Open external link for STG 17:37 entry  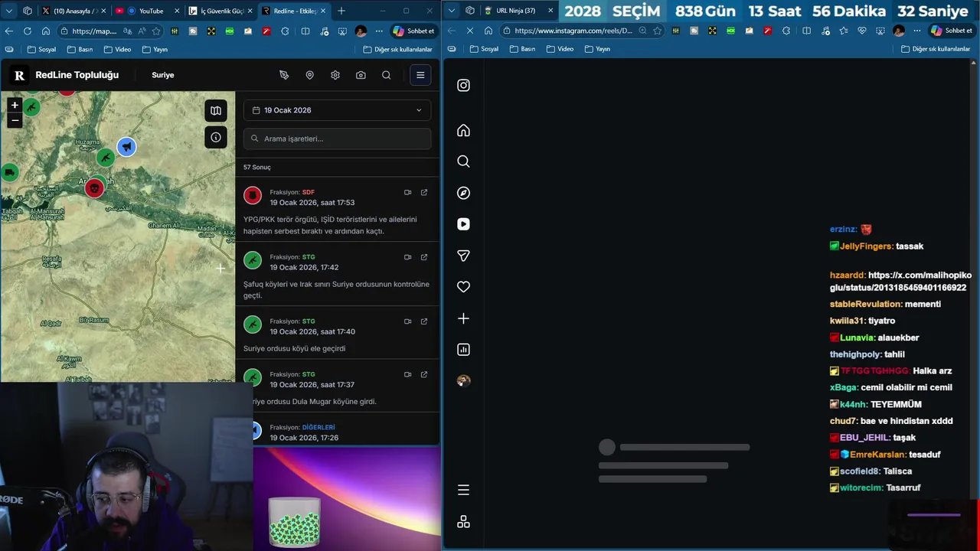point(424,374)
